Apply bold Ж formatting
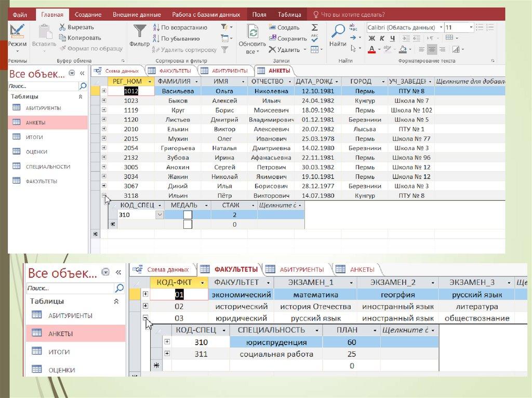This screenshot has height=398, width=532. 371,38
